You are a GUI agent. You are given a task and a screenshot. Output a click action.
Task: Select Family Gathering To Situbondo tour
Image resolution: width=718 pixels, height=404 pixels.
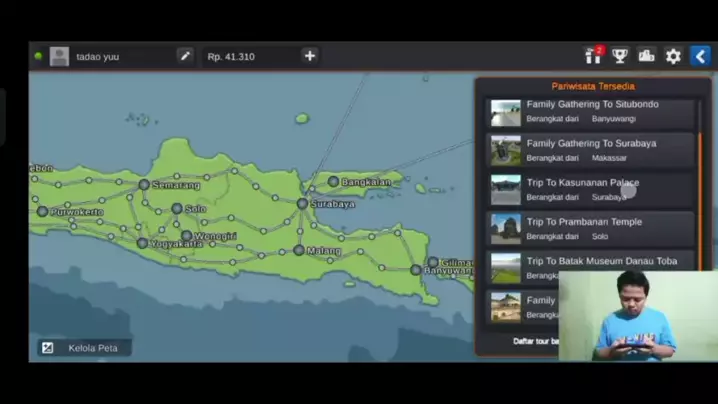click(x=591, y=111)
